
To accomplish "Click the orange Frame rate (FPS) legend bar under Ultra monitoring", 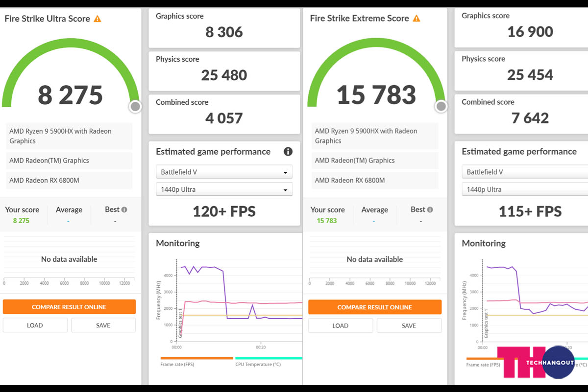I will tap(196, 358).
